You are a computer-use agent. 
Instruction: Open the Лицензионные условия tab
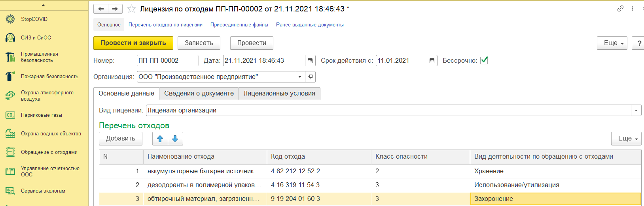[x=279, y=94]
